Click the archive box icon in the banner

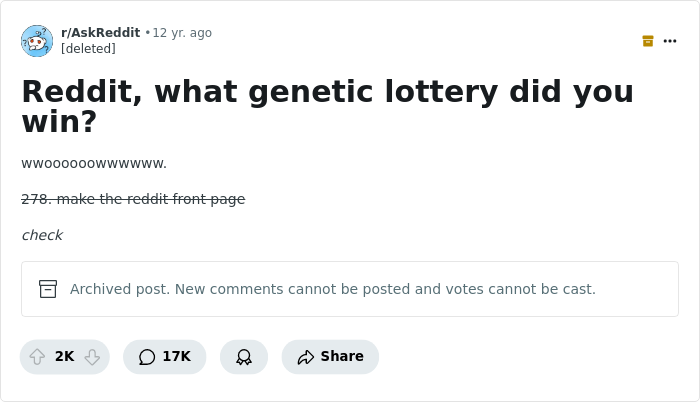pos(48,289)
